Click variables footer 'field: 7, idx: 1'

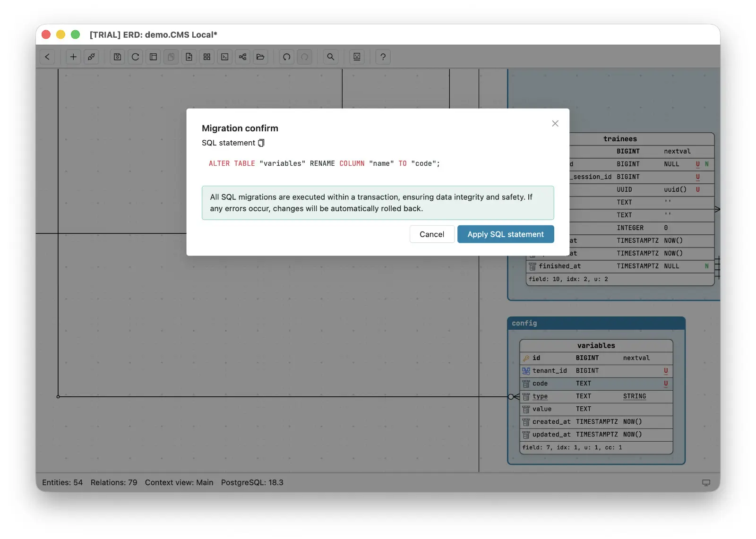pyautogui.click(x=572, y=447)
